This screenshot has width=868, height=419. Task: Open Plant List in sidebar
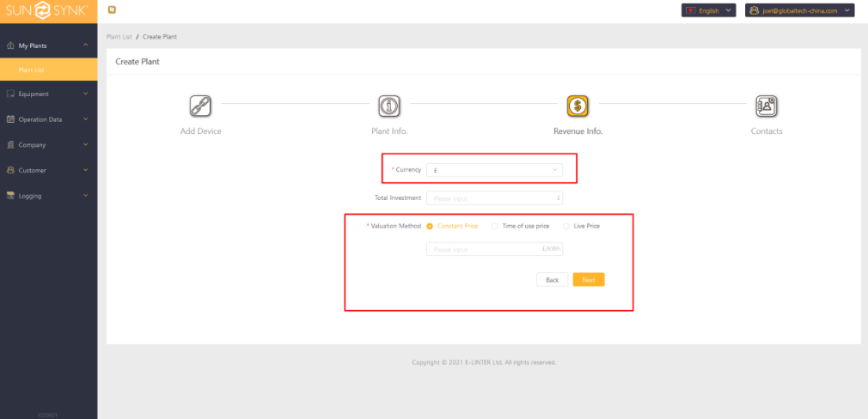49,70
